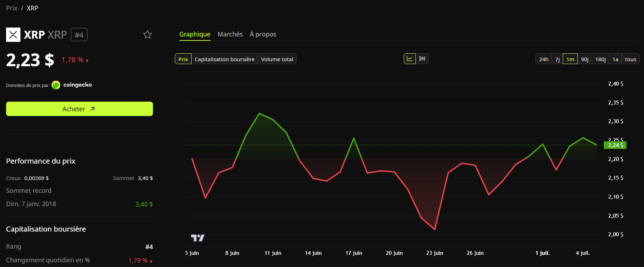
Task: Click the 2,00 $ axis label
Action: 616,234
